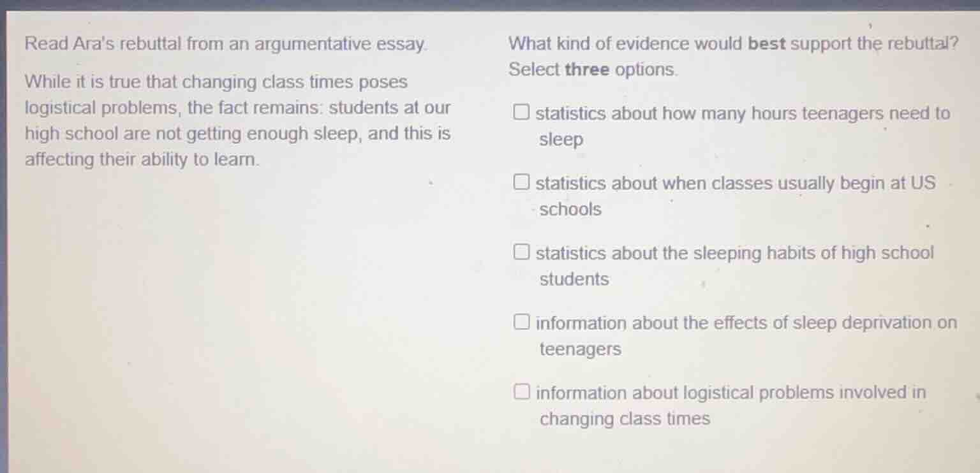Choose the 'sleeping habits of high school' answer text
Viewport: 980px width, 473px height.
(x=734, y=254)
